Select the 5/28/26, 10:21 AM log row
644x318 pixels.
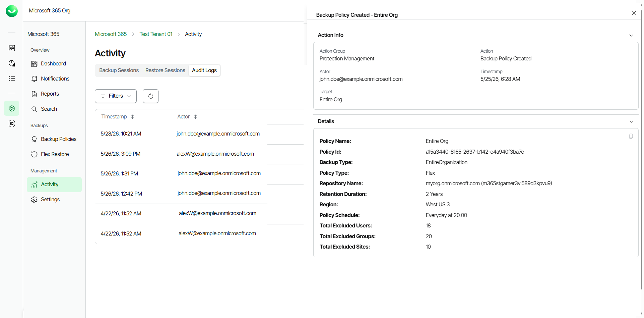[199, 134]
